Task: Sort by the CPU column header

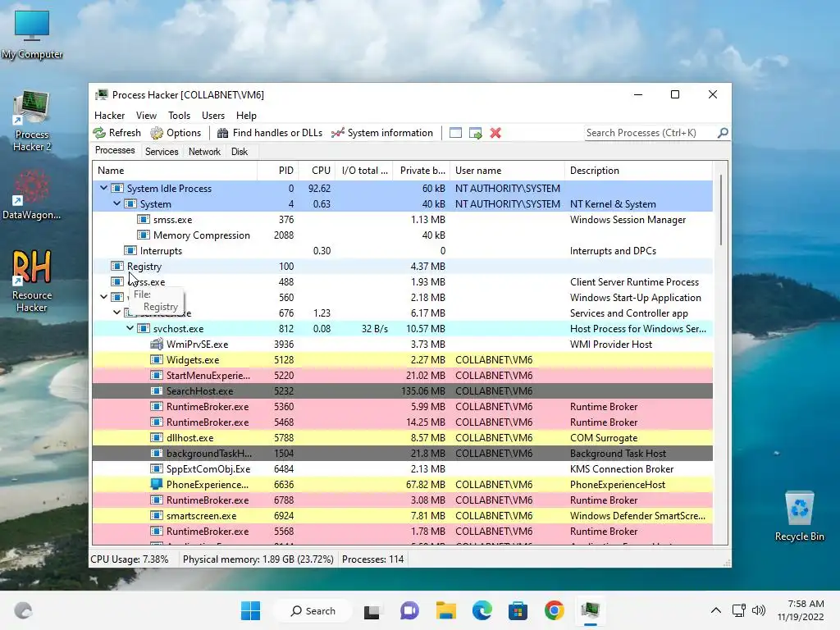Action: point(317,171)
